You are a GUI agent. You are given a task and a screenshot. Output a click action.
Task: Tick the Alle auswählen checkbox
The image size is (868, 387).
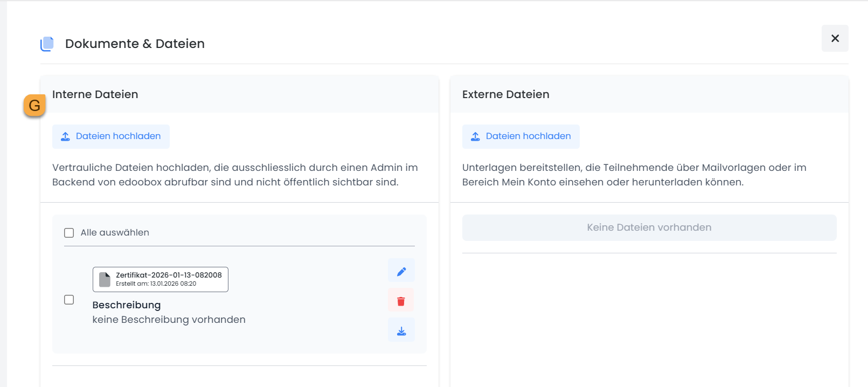coord(69,233)
